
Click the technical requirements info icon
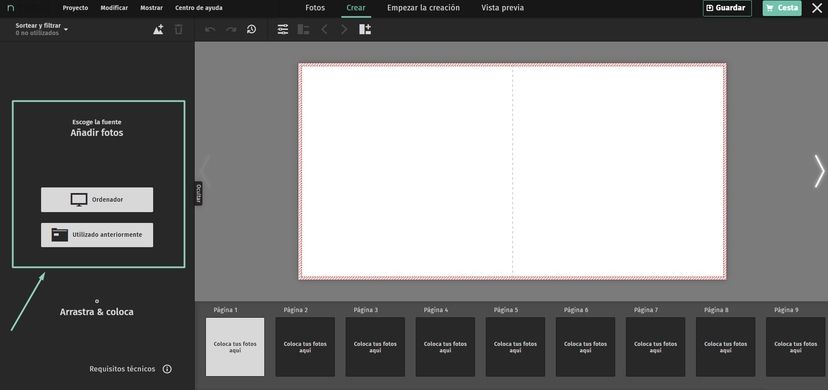click(167, 369)
